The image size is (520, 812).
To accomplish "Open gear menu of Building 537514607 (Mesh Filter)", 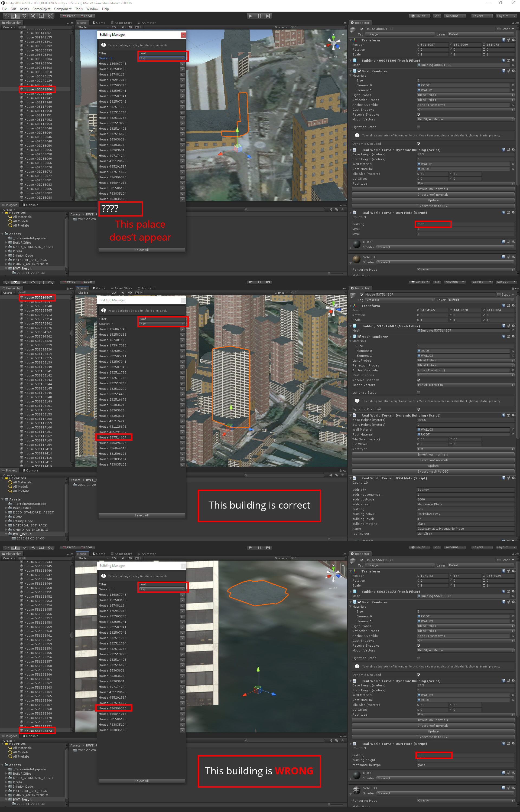I will (x=513, y=326).
